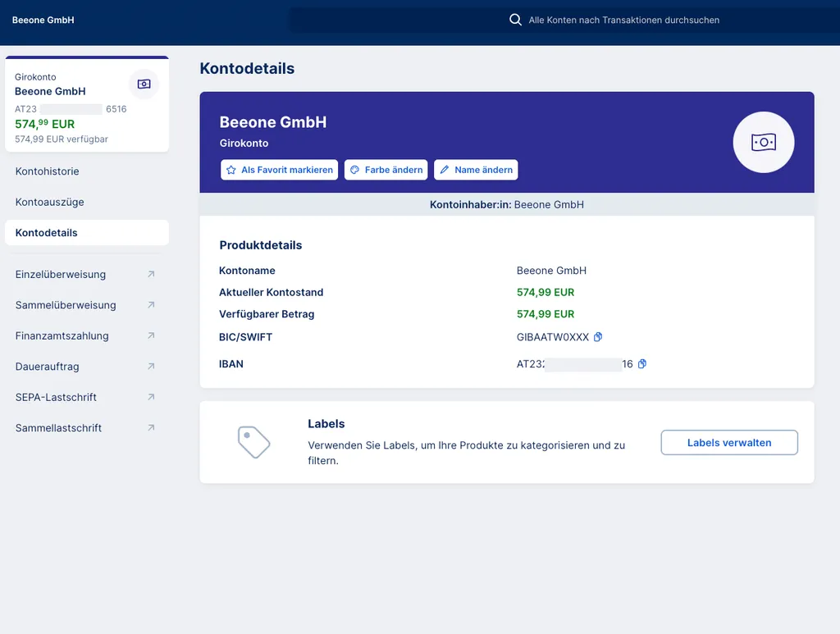Click the label tag icon in Labels section
This screenshot has height=634, width=840.
[253, 442]
